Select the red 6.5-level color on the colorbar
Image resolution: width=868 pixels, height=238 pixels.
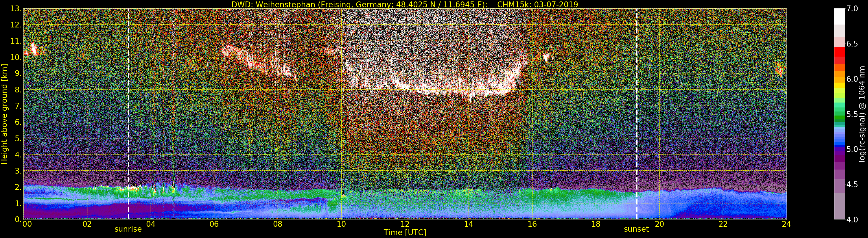(839, 51)
